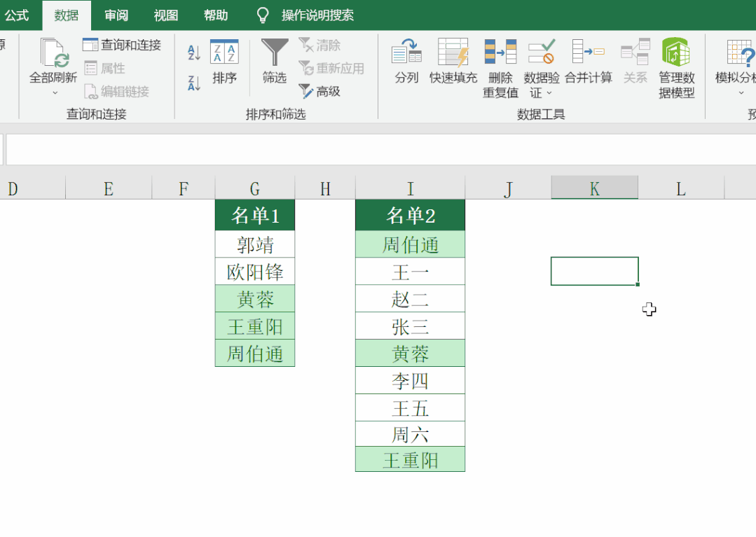
Task: Select column D header
Action: [x=32, y=189]
